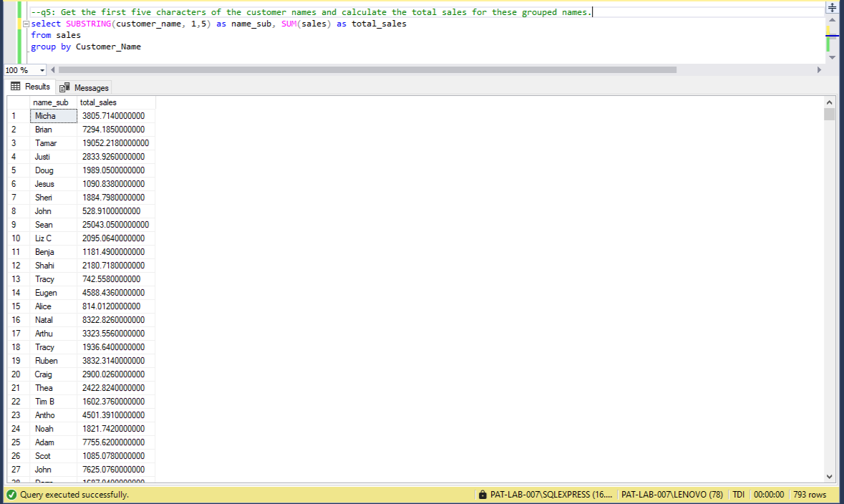Switch to the Messages tab
844x504 pixels.
coord(84,87)
